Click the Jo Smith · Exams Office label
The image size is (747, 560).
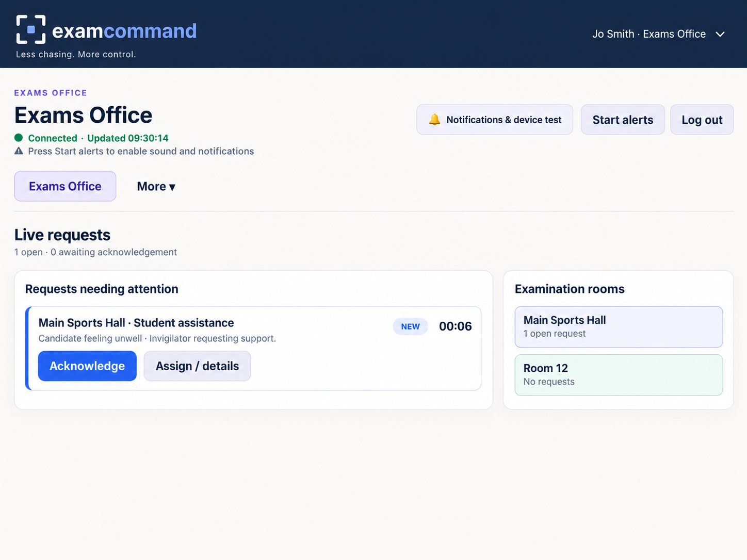point(649,34)
